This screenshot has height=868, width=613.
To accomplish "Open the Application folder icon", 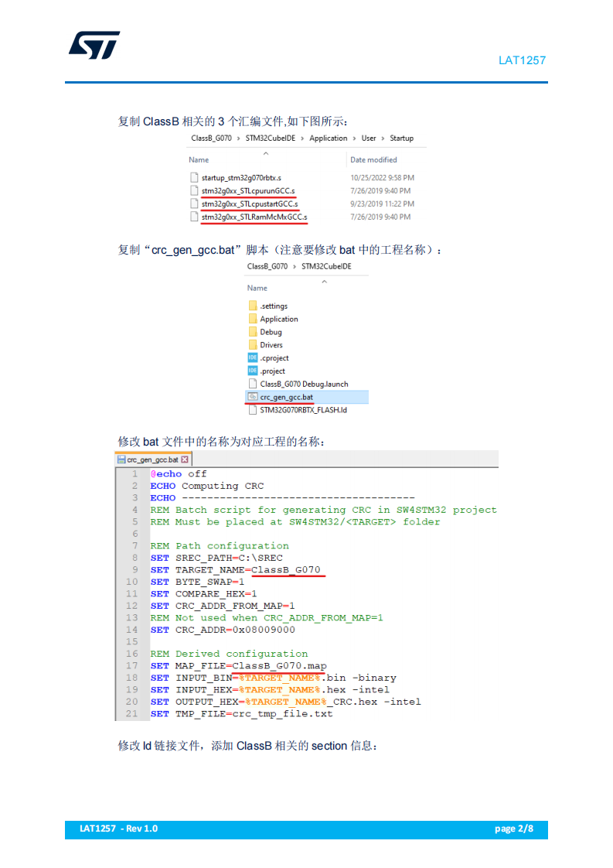I will (x=253, y=319).
